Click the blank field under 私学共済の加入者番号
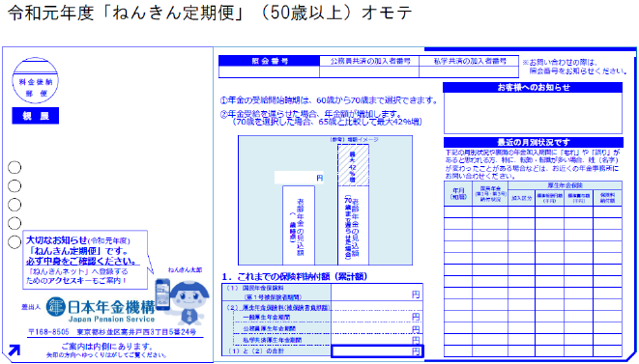 (469, 71)
